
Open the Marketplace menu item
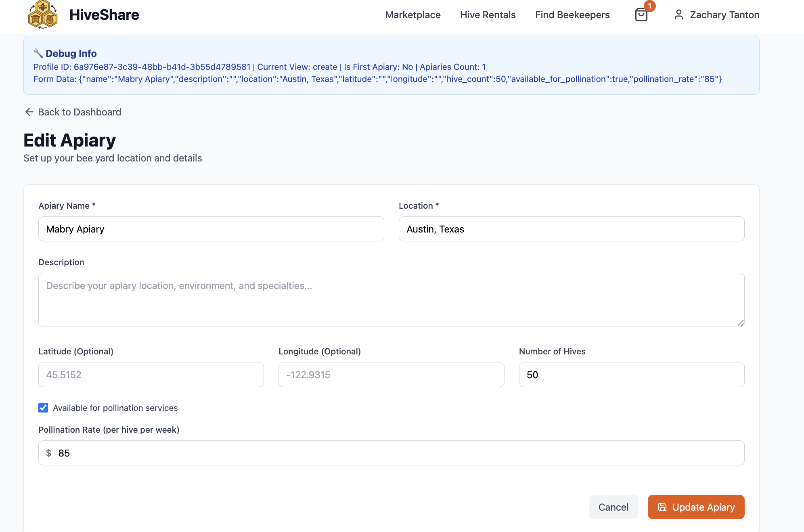412,15
